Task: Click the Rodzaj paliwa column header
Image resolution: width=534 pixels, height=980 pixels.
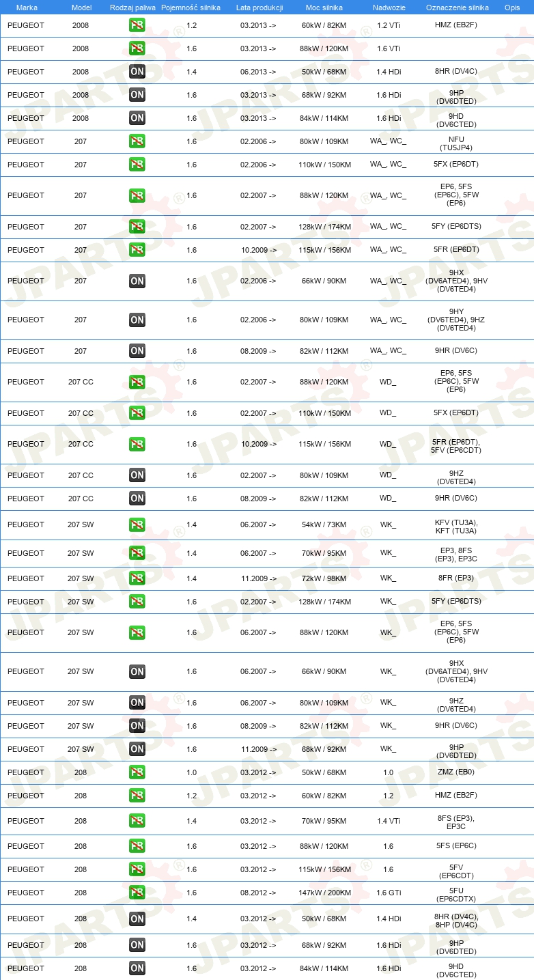Action: (133, 8)
